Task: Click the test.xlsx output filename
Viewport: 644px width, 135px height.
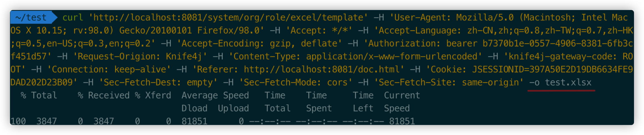Action: pos(568,82)
